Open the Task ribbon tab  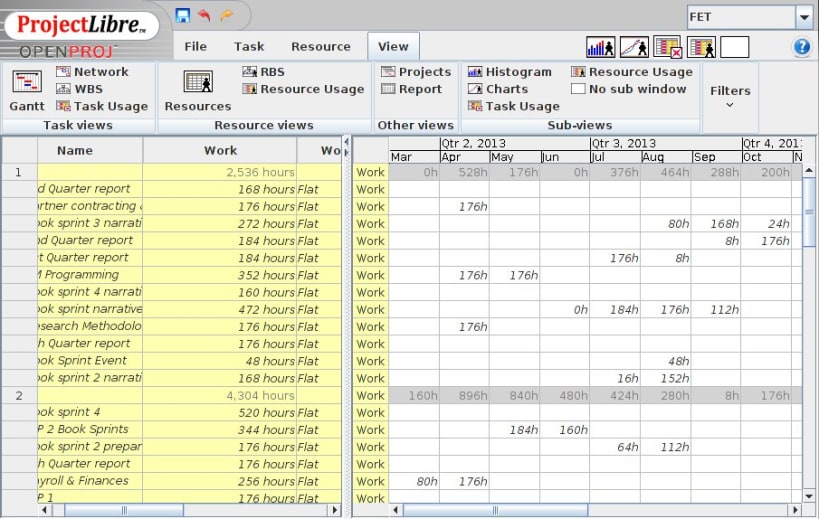pyautogui.click(x=249, y=46)
